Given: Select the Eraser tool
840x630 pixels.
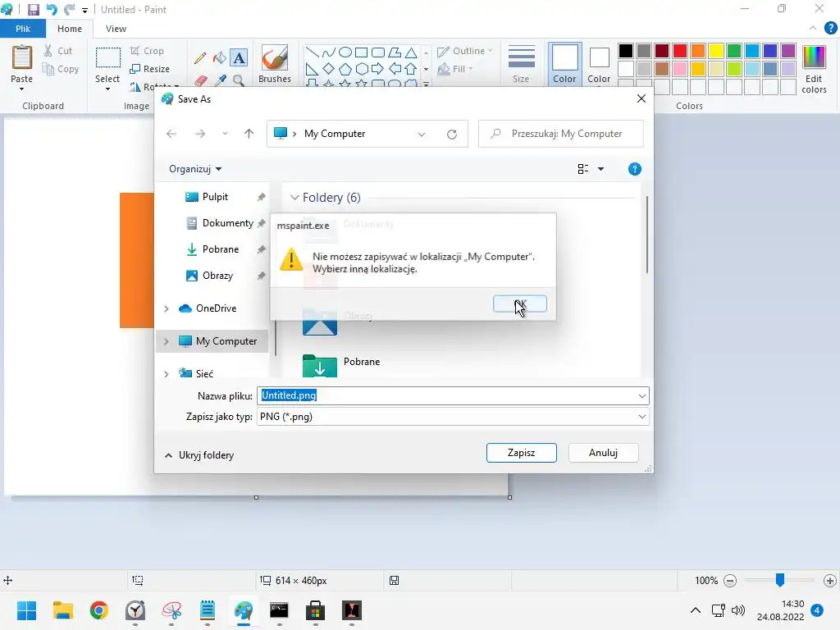Looking at the screenshot, I should coord(200,80).
